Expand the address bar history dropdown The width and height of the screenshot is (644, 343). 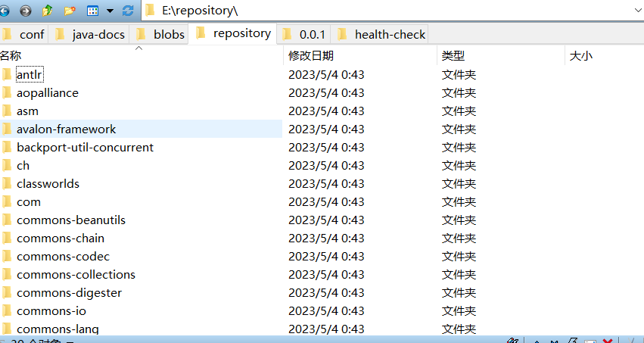[x=636, y=11]
